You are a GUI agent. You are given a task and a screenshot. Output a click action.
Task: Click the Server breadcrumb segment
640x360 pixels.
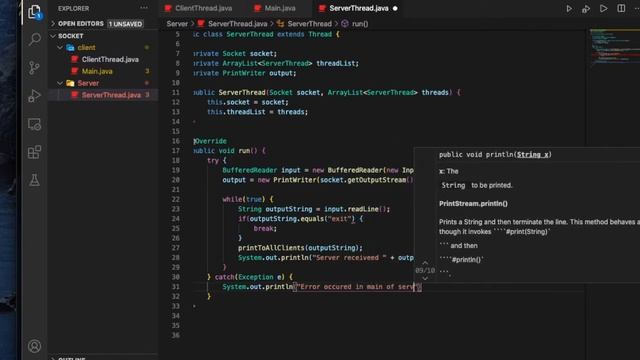[x=177, y=24]
